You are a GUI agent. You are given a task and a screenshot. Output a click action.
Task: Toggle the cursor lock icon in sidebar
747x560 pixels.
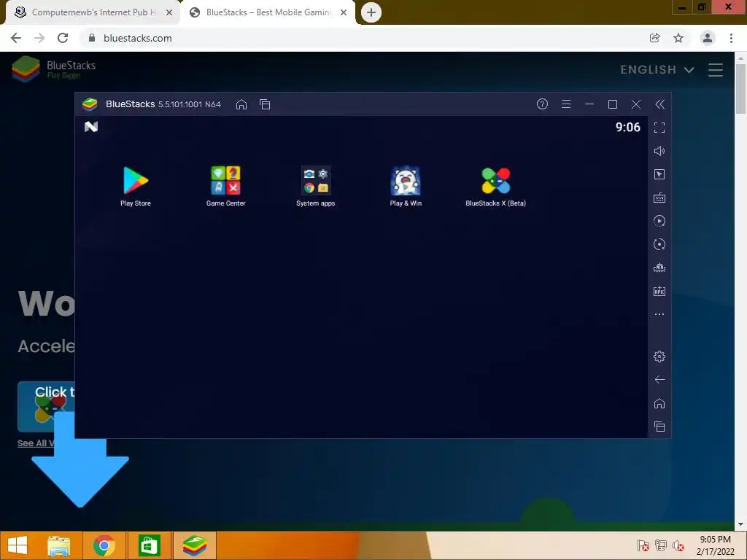coord(659,174)
